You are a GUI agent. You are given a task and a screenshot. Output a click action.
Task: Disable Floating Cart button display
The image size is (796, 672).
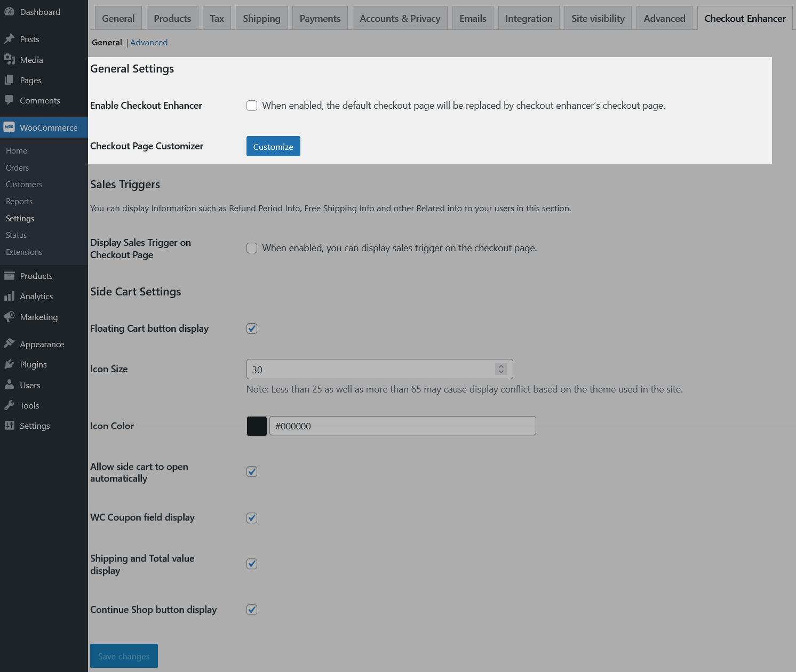[x=251, y=329]
